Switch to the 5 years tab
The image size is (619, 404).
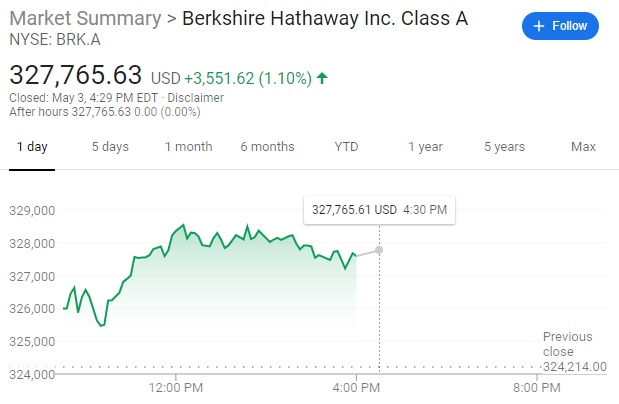(504, 147)
